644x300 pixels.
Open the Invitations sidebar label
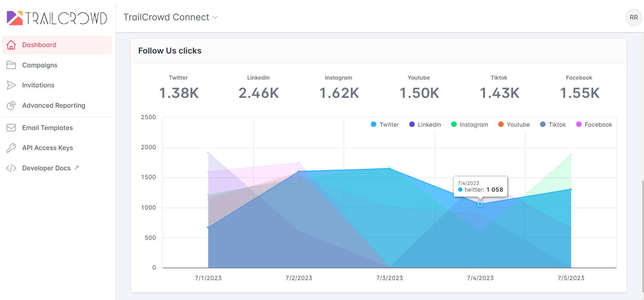38,85
